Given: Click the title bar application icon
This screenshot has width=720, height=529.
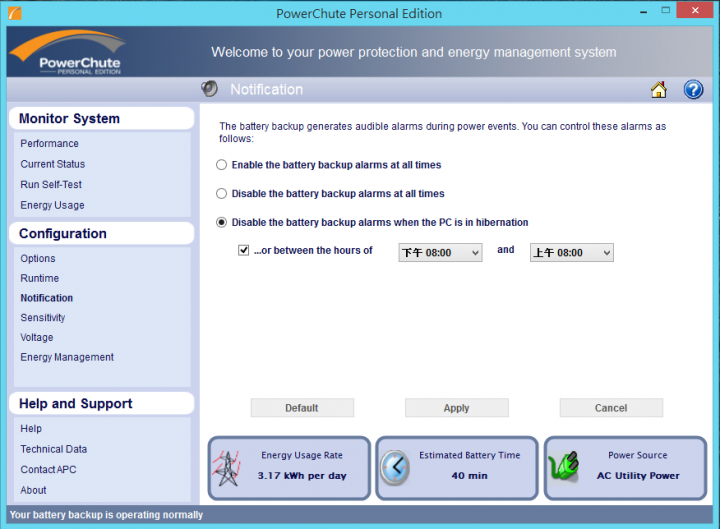Looking at the screenshot, I should point(15,13).
